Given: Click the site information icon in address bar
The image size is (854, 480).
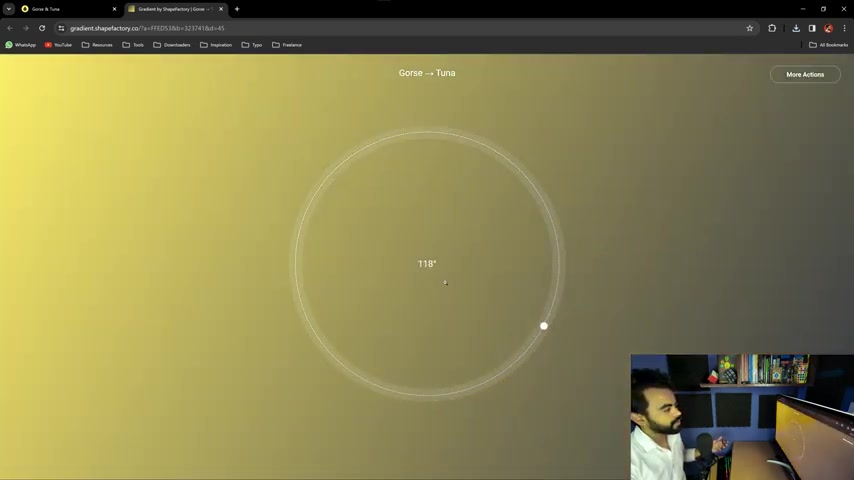Looking at the screenshot, I should click(61, 28).
